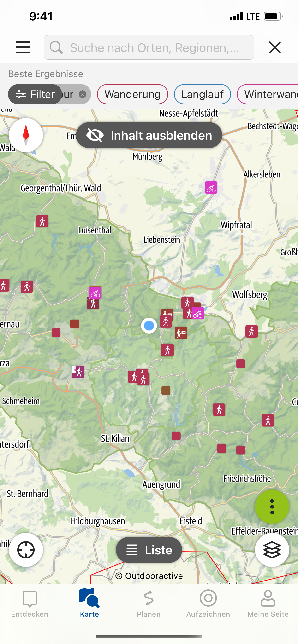Select the hiking marker near Georgenthal
Image resolution: width=298 pixels, height=644 pixels.
(x=42, y=221)
